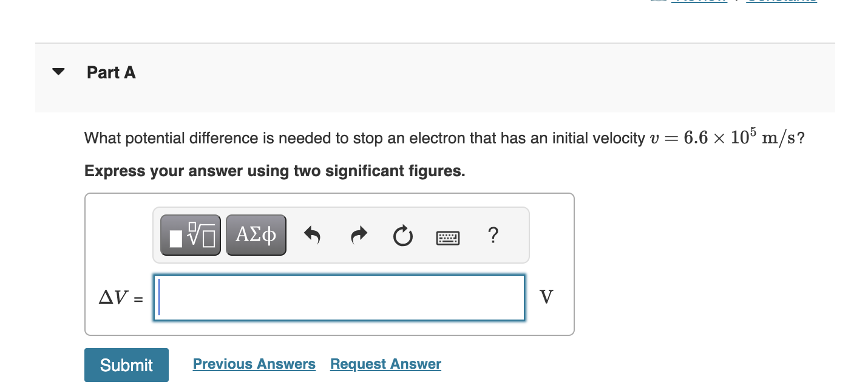Open the Greek symbols ΑΣφ keypad

[256, 234]
